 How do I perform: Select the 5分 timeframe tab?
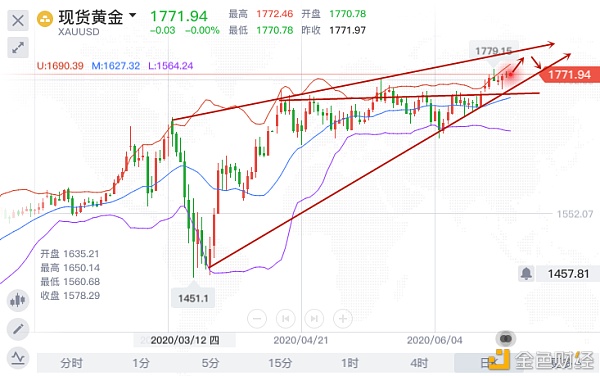210,363
